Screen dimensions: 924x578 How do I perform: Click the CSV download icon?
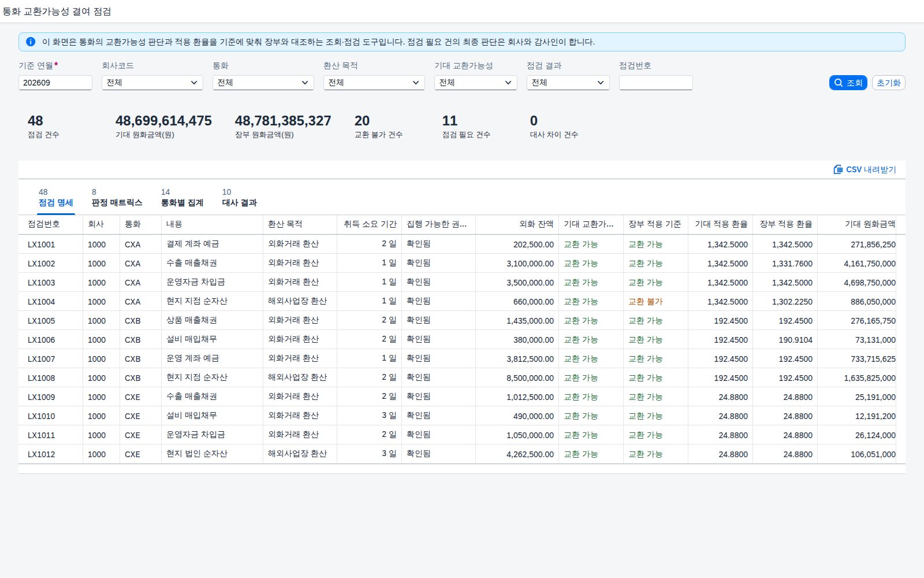tap(838, 169)
